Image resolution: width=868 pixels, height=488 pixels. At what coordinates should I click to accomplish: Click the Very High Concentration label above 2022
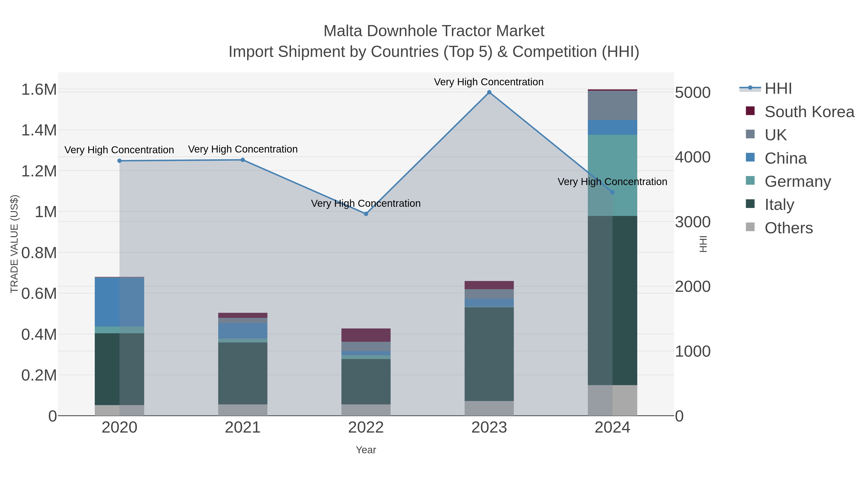366,203
